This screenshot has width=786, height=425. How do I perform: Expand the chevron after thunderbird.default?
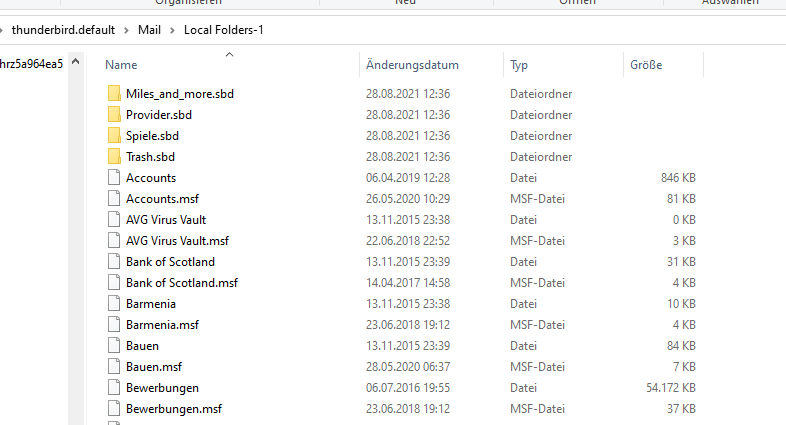pos(126,31)
